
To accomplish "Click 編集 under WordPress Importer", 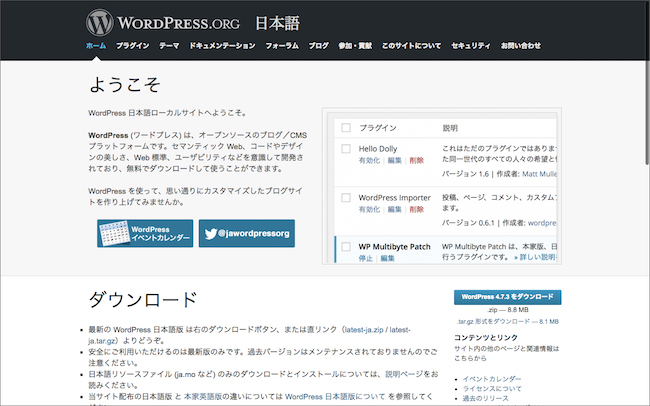I will point(395,209).
